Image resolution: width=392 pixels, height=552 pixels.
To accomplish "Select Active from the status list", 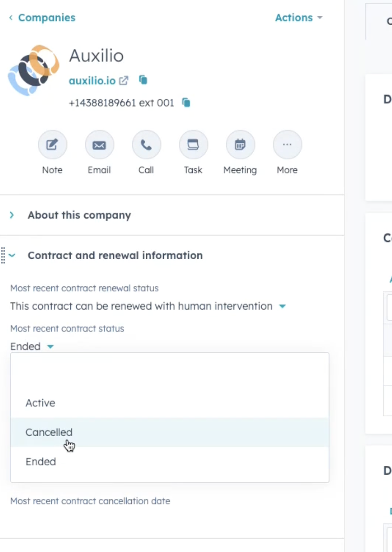I will point(169,403).
